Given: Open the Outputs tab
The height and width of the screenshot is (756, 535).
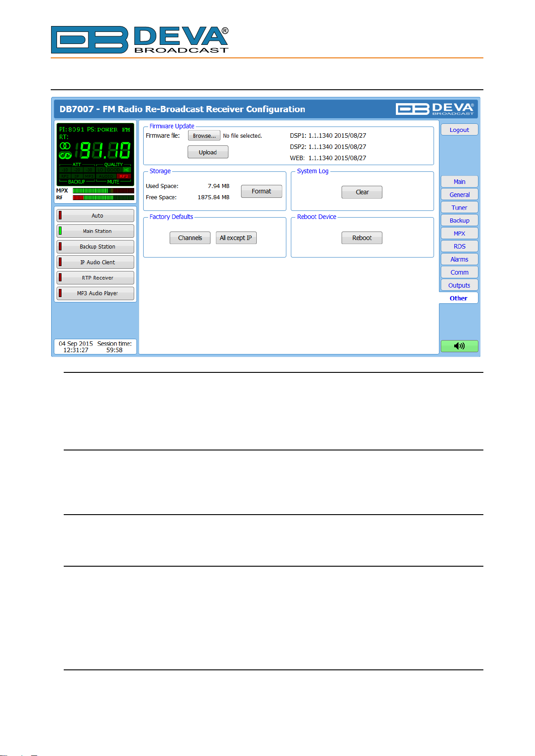Looking at the screenshot, I should click(459, 285).
